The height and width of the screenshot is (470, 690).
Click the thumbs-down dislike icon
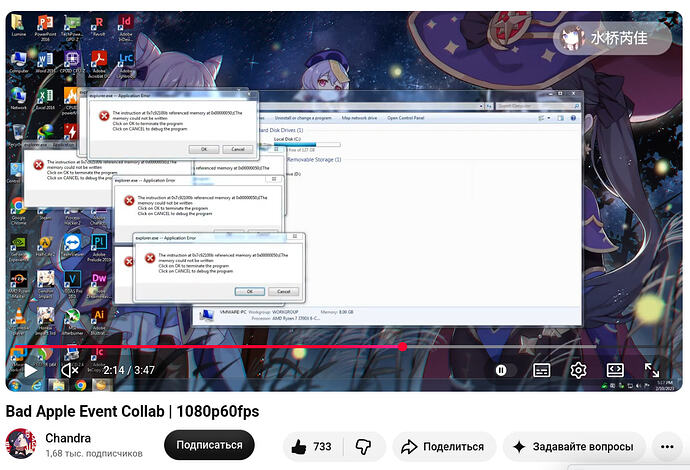click(x=363, y=447)
